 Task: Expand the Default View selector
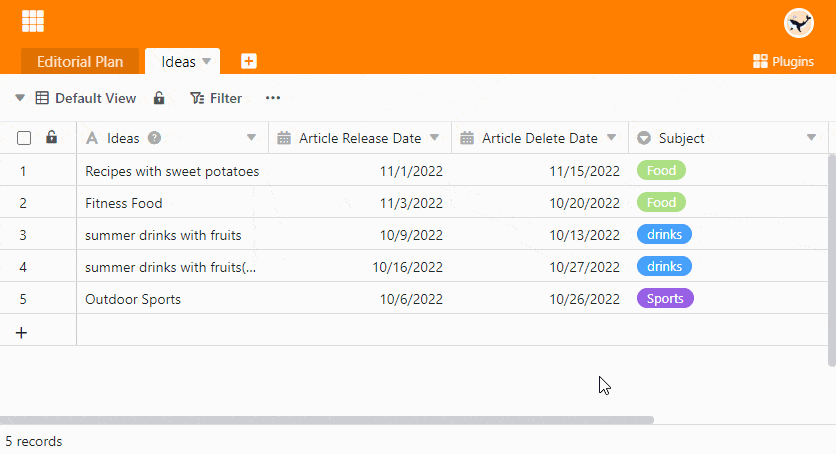(20, 98)
